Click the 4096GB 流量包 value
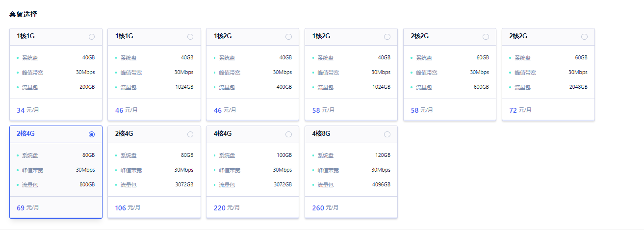644x230 pixels. [x=381, y=185]
